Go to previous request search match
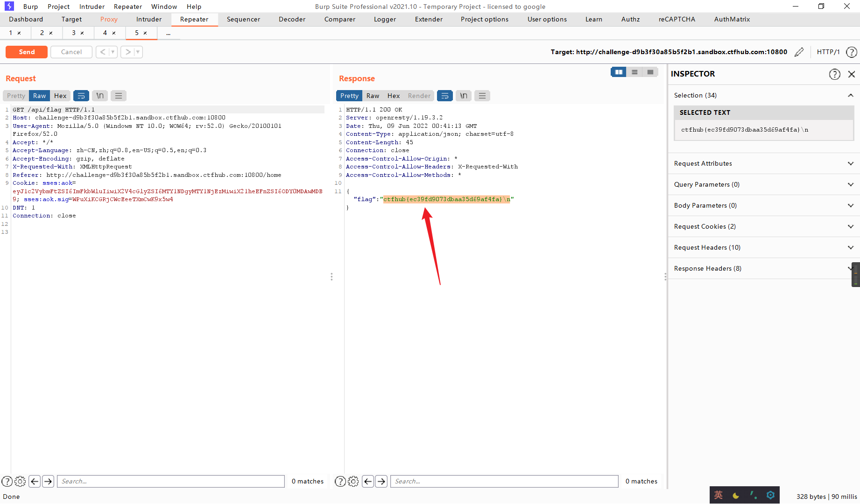 [35, 481]
